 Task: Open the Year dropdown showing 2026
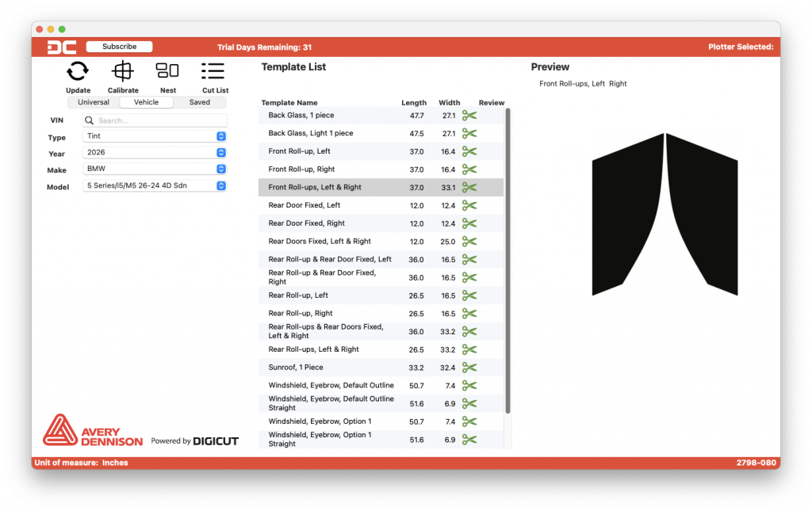(155, 153)
